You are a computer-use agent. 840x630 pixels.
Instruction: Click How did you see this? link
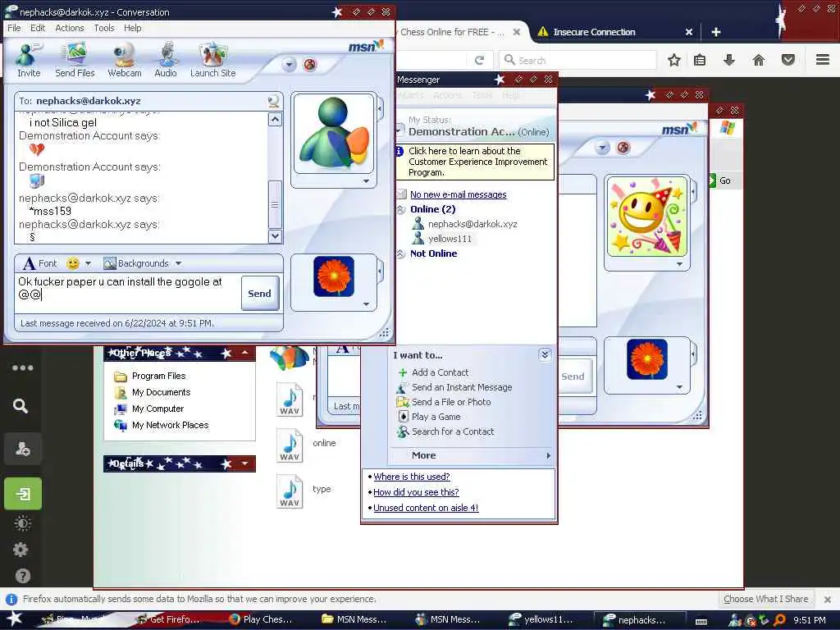click(416, 492)
